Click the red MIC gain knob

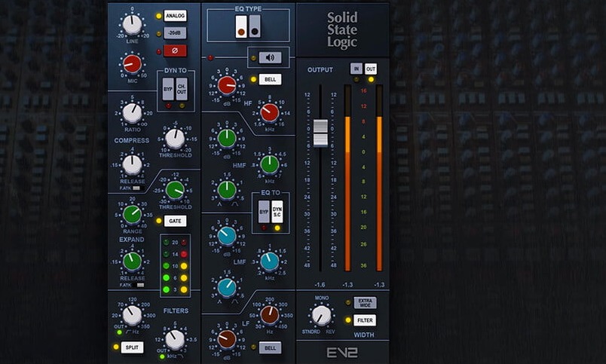point(132,65)
